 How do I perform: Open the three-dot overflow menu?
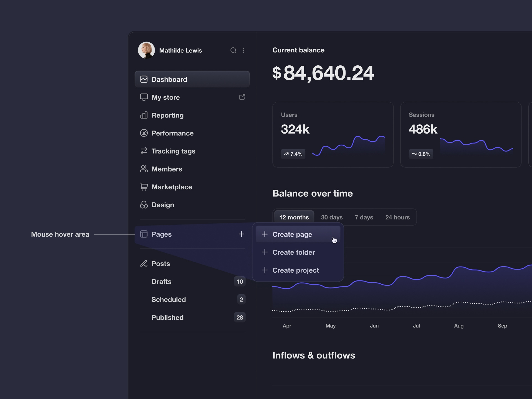[x=244, y=50]
